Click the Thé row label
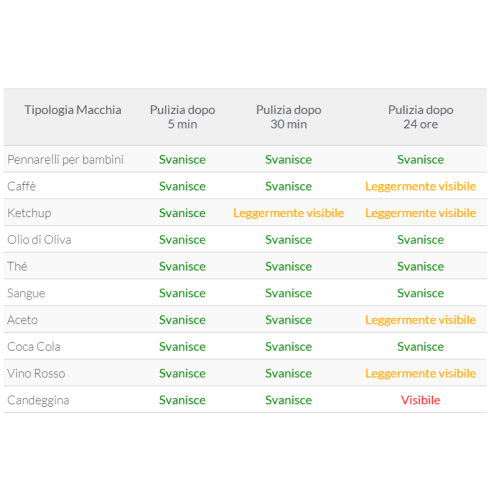 (17, 266)
